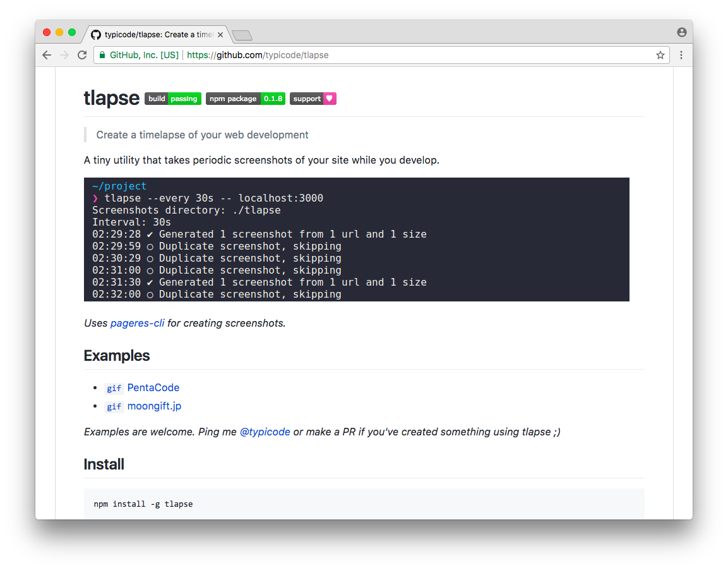Viewport: 728px width, 570px height.
Task: Click the GitHub octocat favicon in the tab
Action: point(95,35)
